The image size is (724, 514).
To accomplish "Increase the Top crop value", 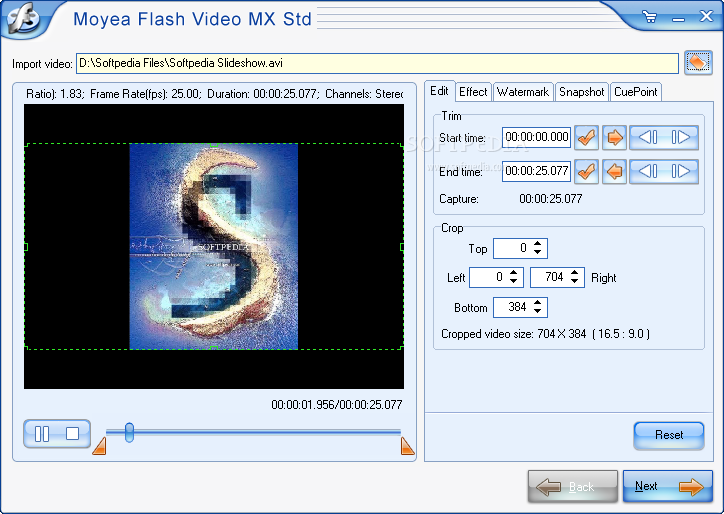I will click(x=537, y=243).
